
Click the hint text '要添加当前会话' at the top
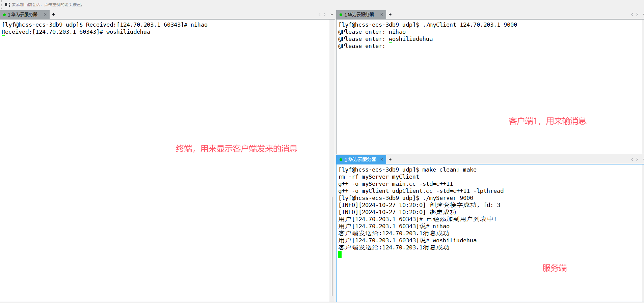[26, 5]
